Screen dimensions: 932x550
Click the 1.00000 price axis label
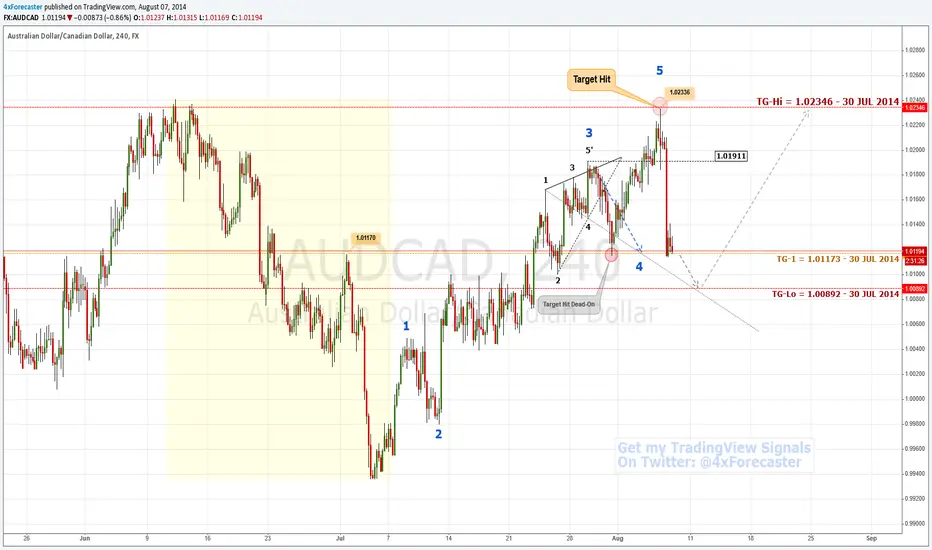point(915,399)
